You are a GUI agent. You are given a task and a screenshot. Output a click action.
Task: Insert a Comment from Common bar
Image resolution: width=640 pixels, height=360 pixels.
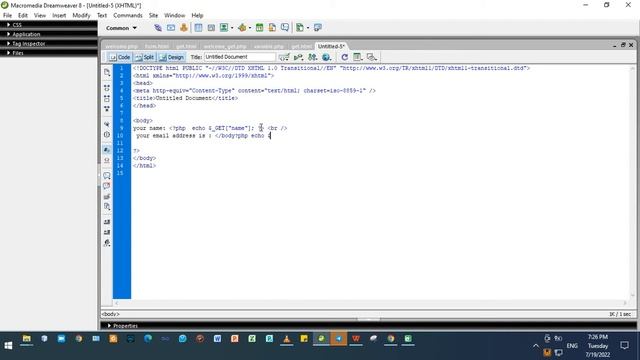[x=285, y=28]
